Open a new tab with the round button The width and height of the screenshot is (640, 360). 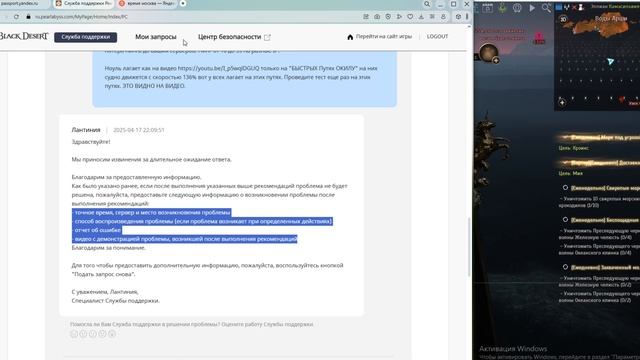(x=183, y=3)
